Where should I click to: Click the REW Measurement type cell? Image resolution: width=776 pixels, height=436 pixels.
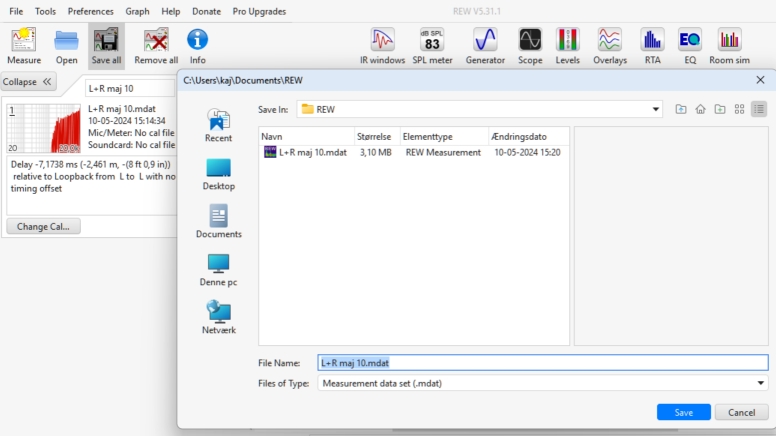click(x=443, y=152)
